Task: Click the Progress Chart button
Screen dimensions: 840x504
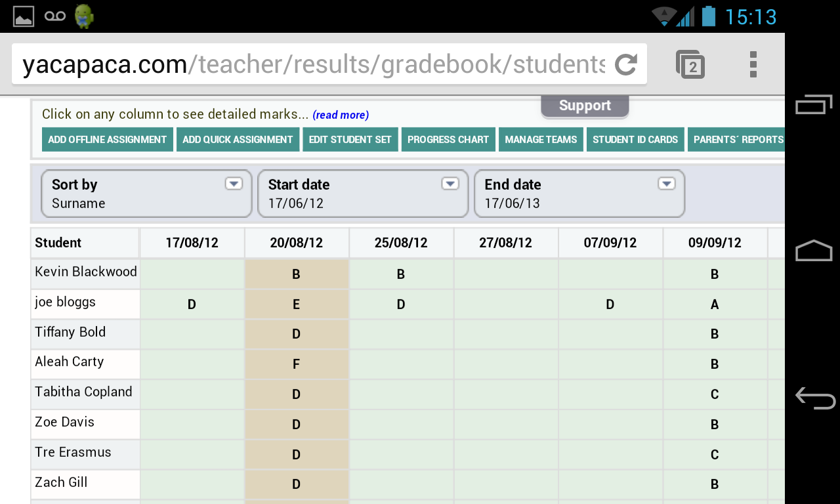Action: coord(448,140)
